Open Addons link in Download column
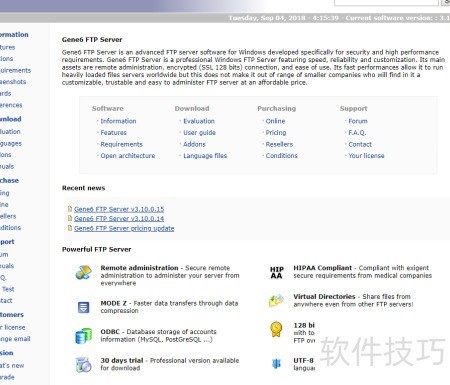450x385 pixels. pos(194,144)
